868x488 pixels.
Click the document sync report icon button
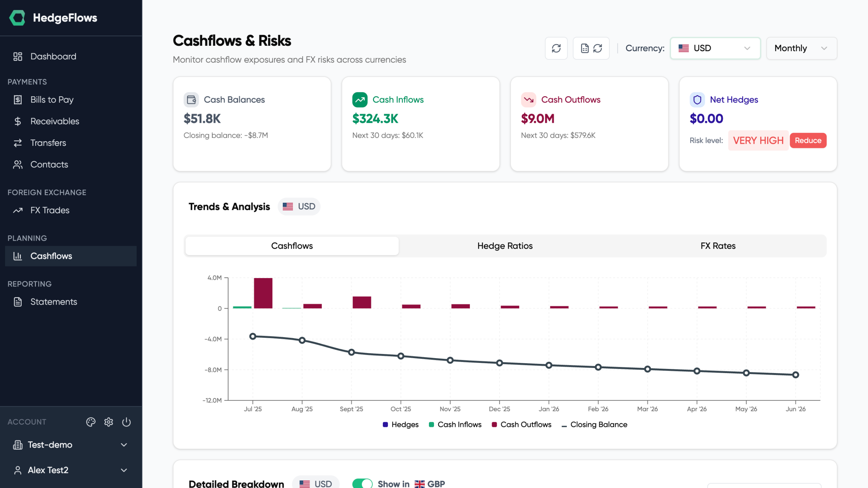coord(591,48)
